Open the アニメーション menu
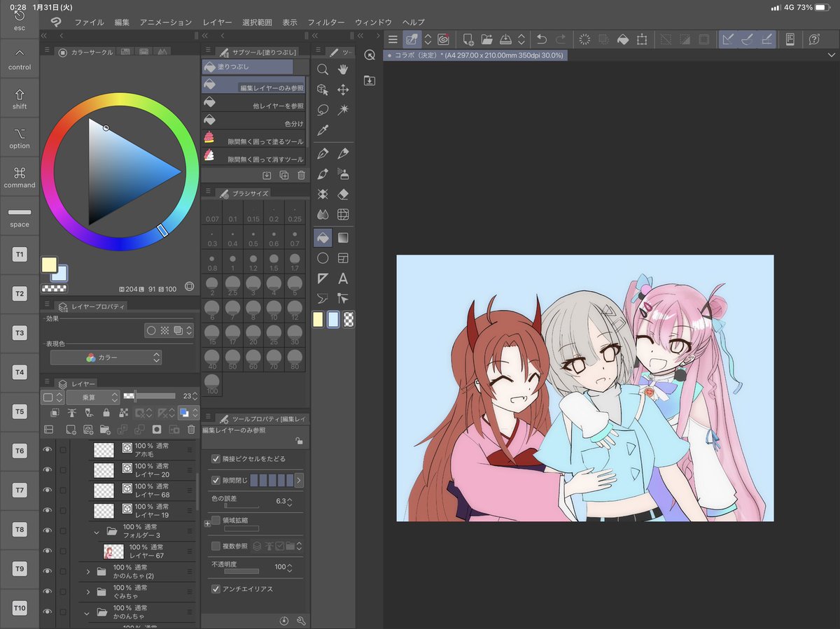 pyautogui.click(x=166, y=22)
